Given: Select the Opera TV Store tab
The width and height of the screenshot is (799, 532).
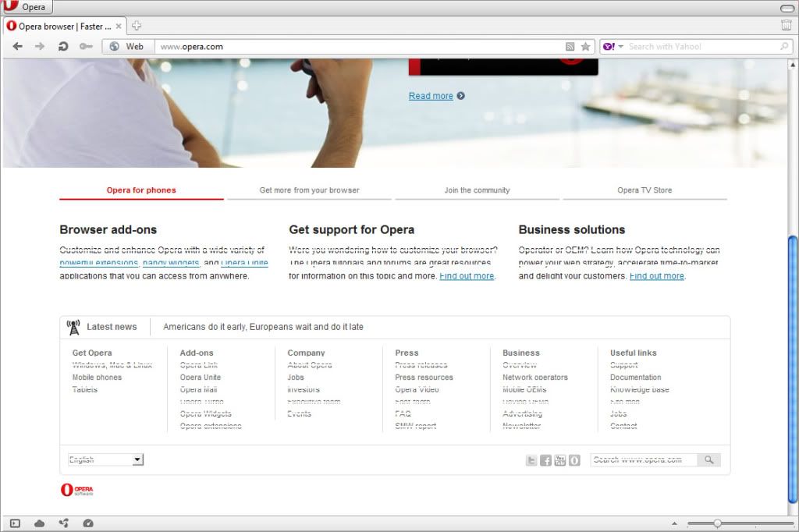Looking at the screenshot, I should pyautogui.click(x=645, y=190).
